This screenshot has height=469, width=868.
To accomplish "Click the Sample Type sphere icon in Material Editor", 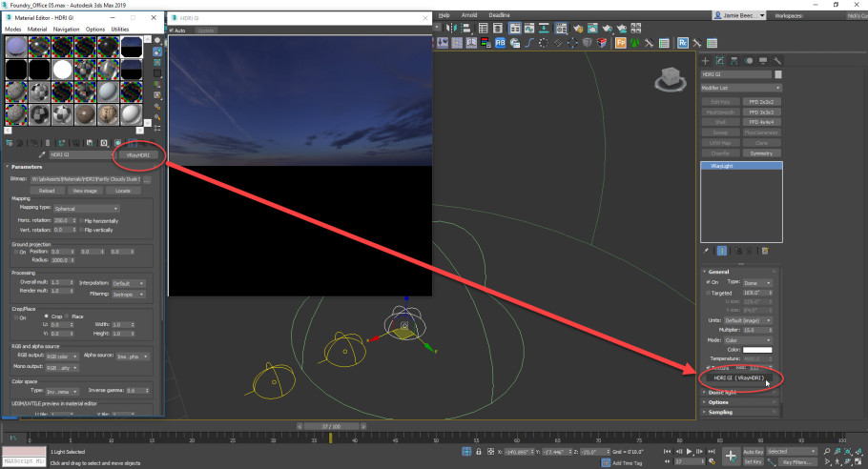I will (x=157, y=40).
